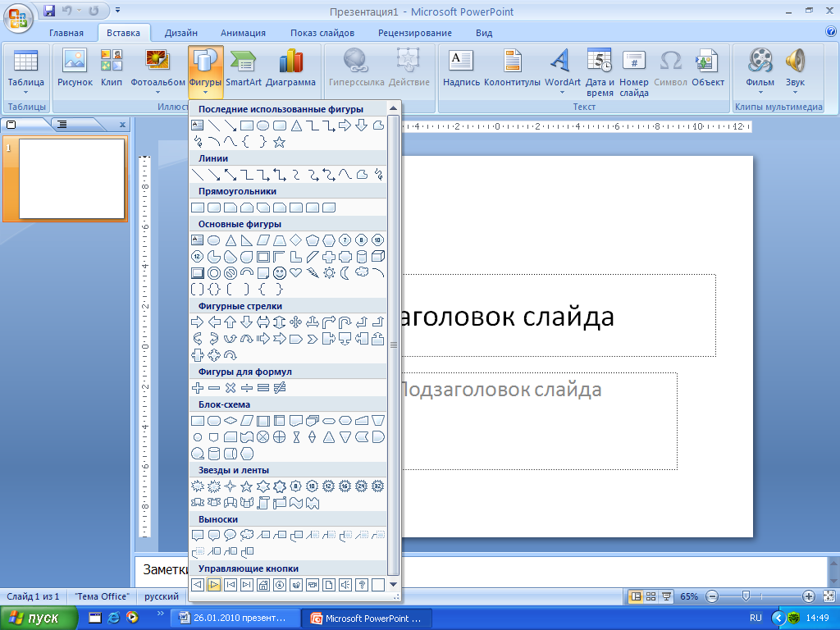Insert a Надпись text box
This screenshot has width=840, height=630.
click(461, 67)
